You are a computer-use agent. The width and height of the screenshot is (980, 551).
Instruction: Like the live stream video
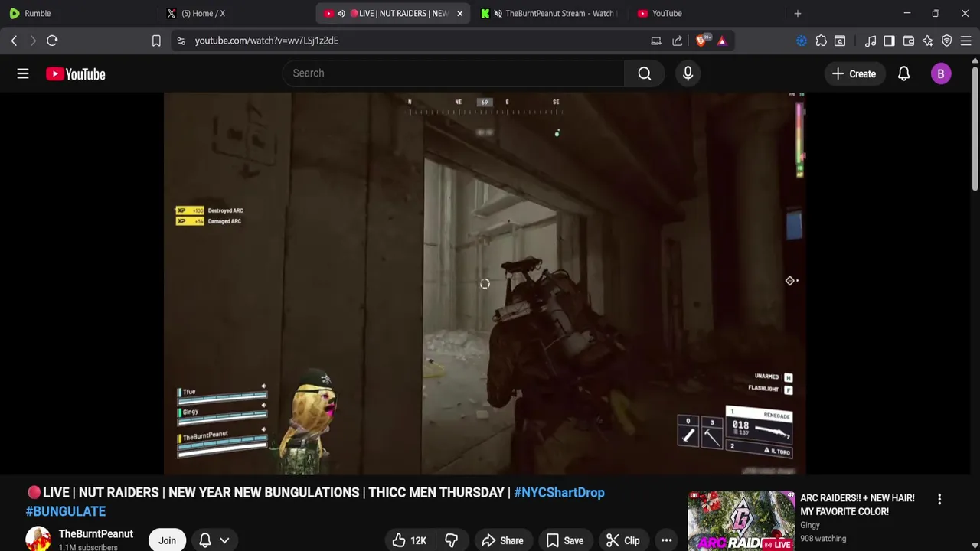point(409,540)
